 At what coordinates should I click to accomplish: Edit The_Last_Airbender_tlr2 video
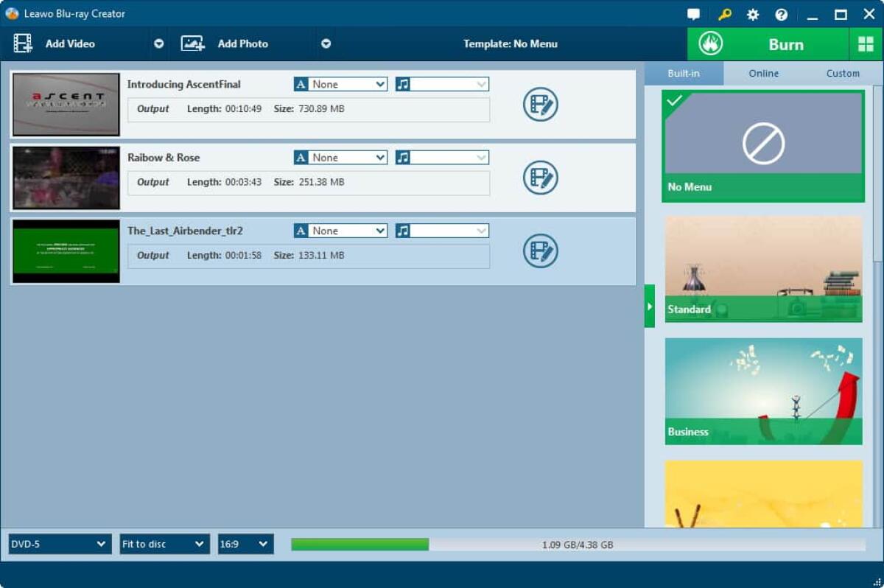point(540,251)
